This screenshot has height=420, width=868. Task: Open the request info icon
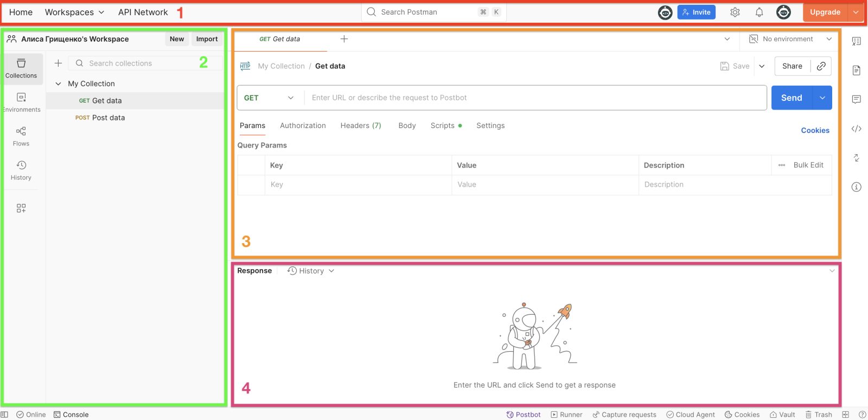857,187
